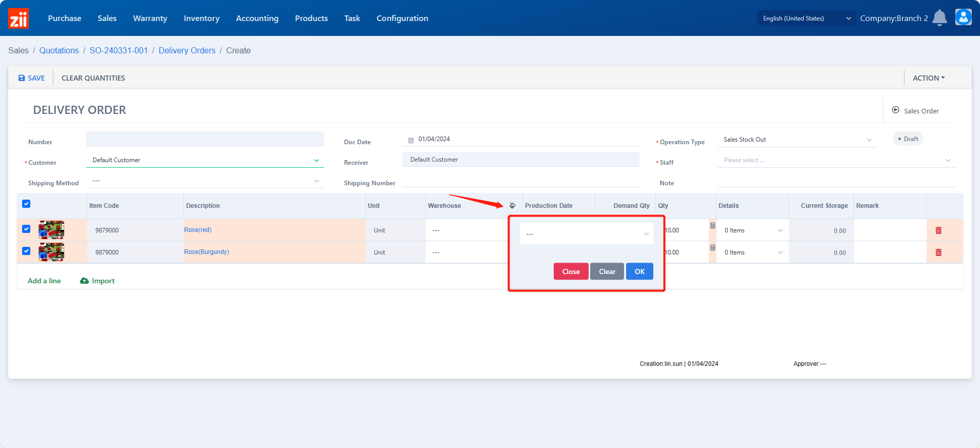
Task: Click the save disk icon
Action: click(22, 78)
